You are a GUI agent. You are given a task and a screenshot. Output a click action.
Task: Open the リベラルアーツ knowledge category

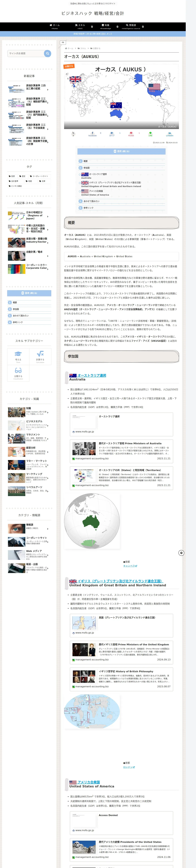point(29,491)
